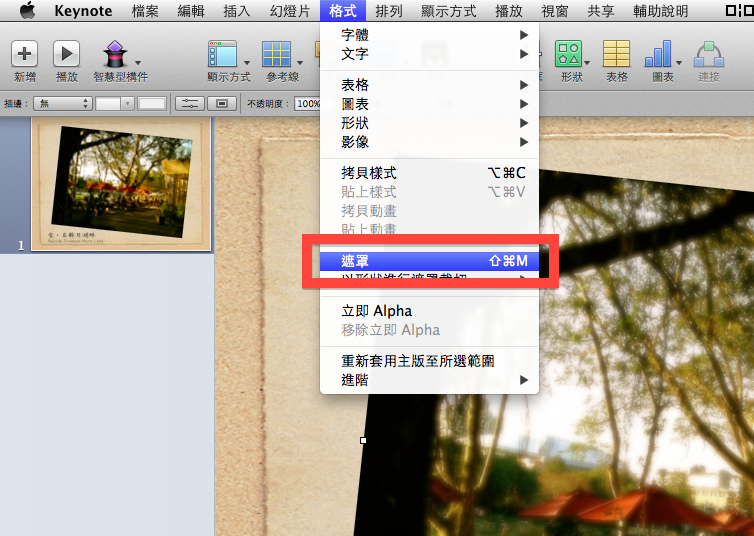Insert a shape with the Shapes icon
This screenshot has width=754, height=536.
[x=569, y=54]
